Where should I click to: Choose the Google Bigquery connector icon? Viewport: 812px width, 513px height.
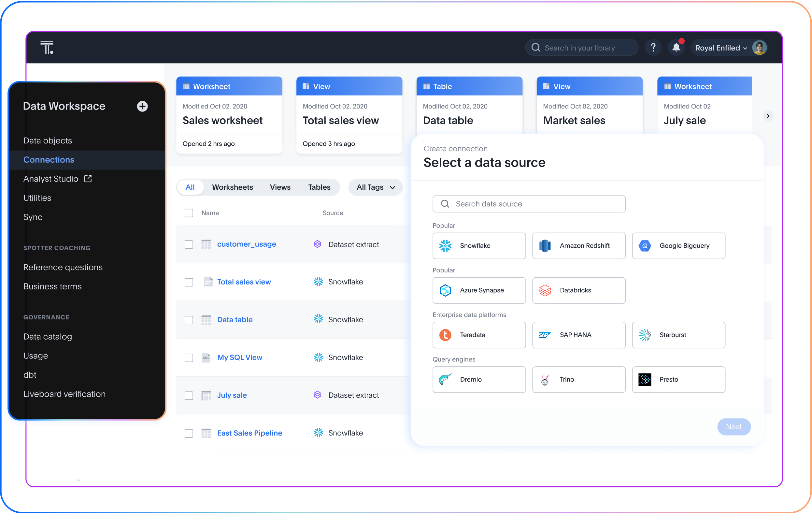[645, 246]
